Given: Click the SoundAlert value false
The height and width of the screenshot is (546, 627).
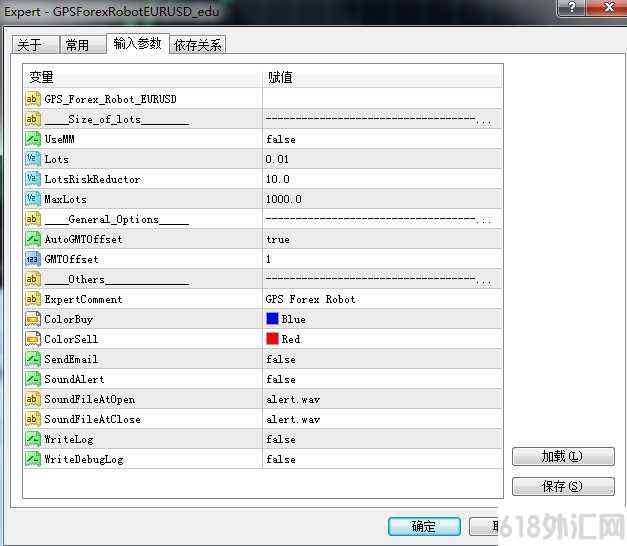Looking at the screenshot, I should 281,379.
